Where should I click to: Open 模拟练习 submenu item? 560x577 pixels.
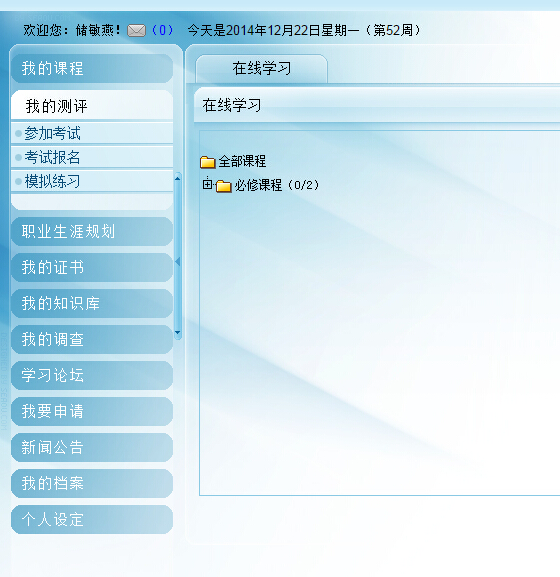(92, 181)
